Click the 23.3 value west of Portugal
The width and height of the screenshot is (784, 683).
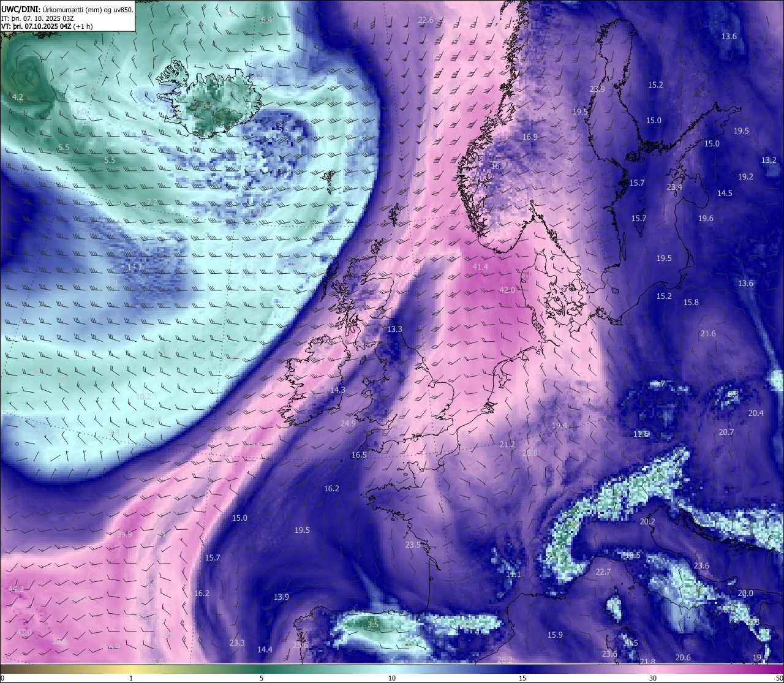(237, 643)
